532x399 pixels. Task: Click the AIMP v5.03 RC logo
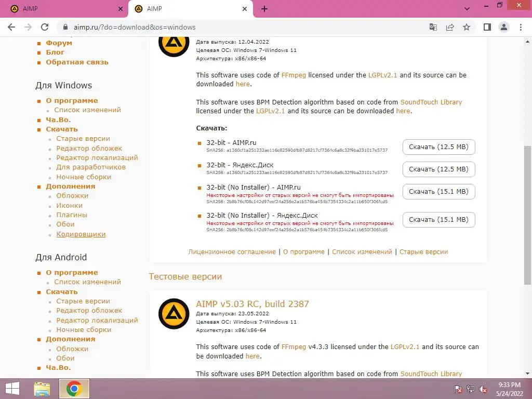click(x=174, y=313)
